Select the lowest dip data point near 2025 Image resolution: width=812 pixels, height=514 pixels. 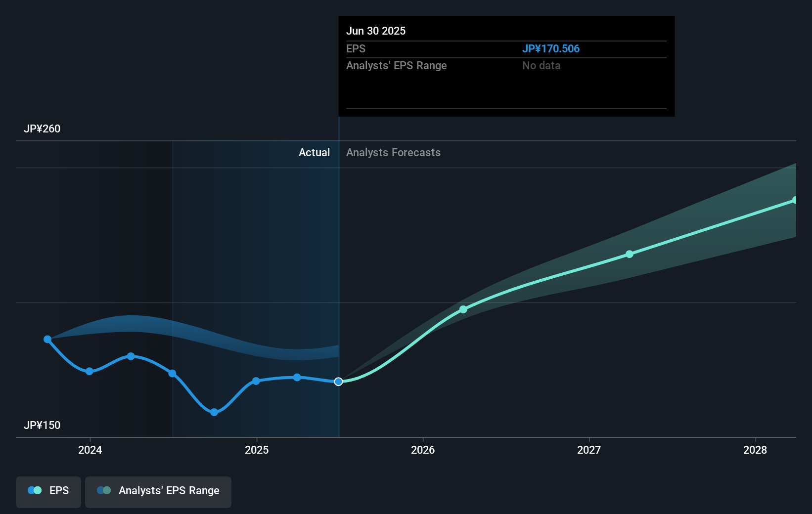tap(214, 412)
